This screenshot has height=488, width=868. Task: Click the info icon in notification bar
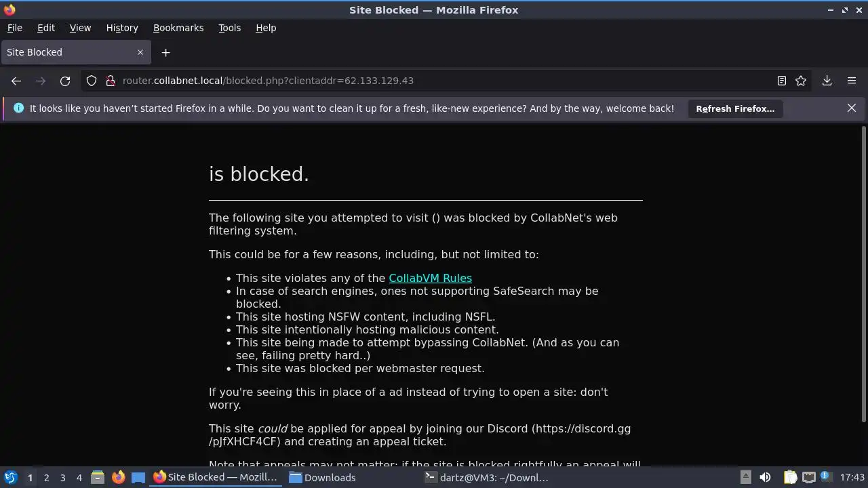tap(18, 108)
